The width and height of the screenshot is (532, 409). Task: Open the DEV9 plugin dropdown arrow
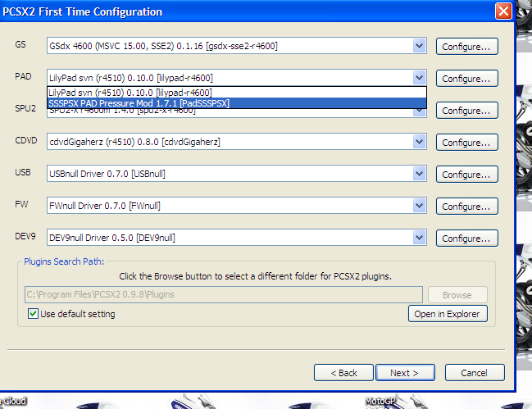(x=420, y=238)
